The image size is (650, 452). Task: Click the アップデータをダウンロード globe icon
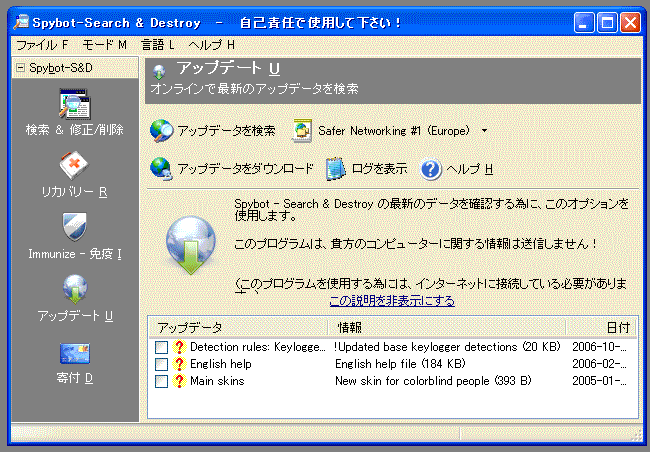pyautogui.click(x=161, y=169)
